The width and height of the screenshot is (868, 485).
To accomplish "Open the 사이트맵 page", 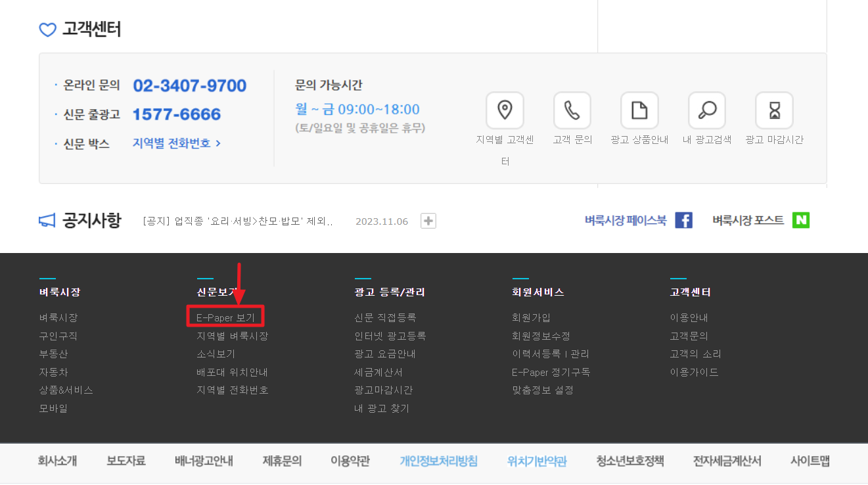I will [x=809, y=461].
